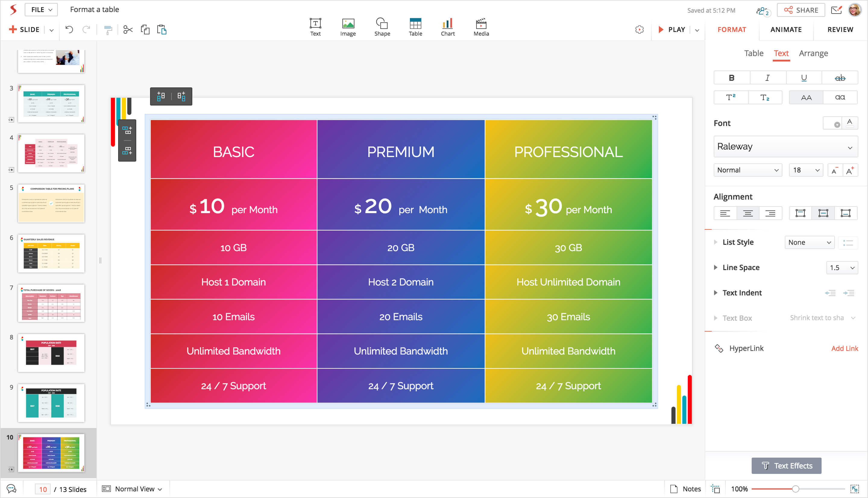
Task: Click the Shape tool icon
Action: (382, 27)
